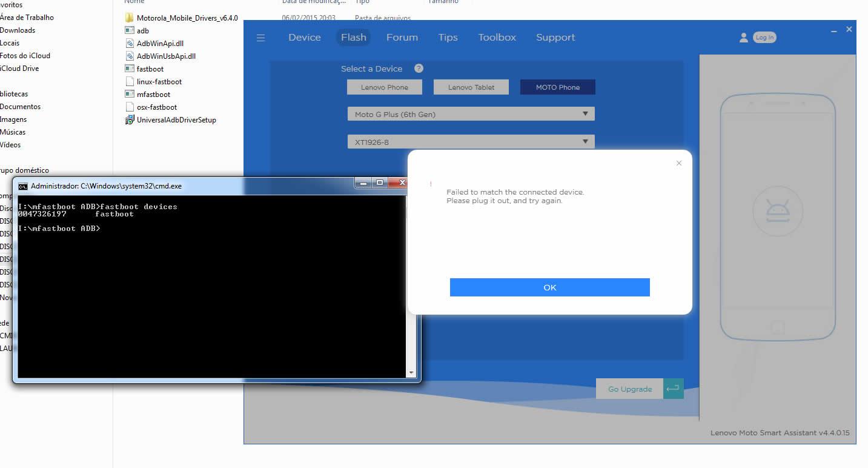Close the failed match dialog
868x468 pixels.
tap(679, 163)
